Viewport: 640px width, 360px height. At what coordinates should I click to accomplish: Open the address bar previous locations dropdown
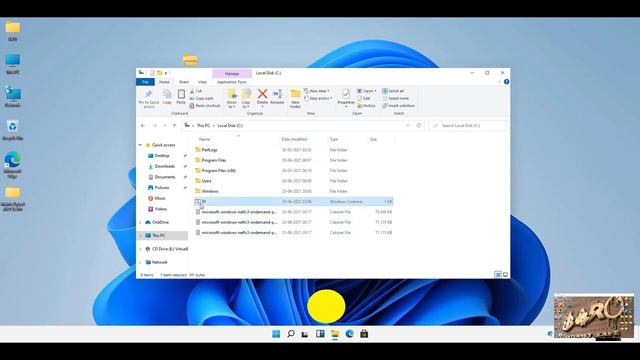[407, 126]
